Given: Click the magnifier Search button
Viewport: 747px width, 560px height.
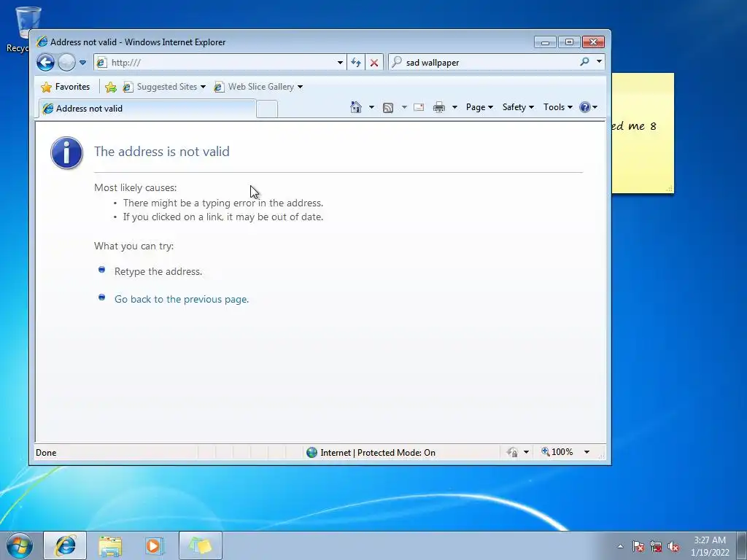Looking at the screenshot, I should pos(584,62).
